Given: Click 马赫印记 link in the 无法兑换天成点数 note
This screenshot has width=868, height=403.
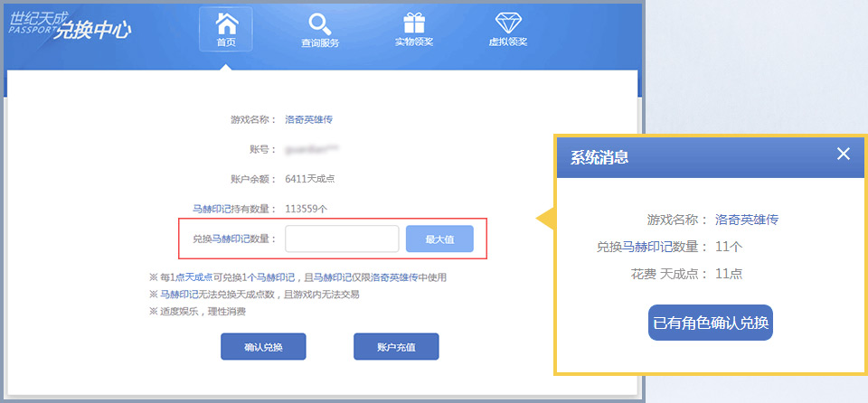Looking at the screenshot, I should click(x=180, y=295).
